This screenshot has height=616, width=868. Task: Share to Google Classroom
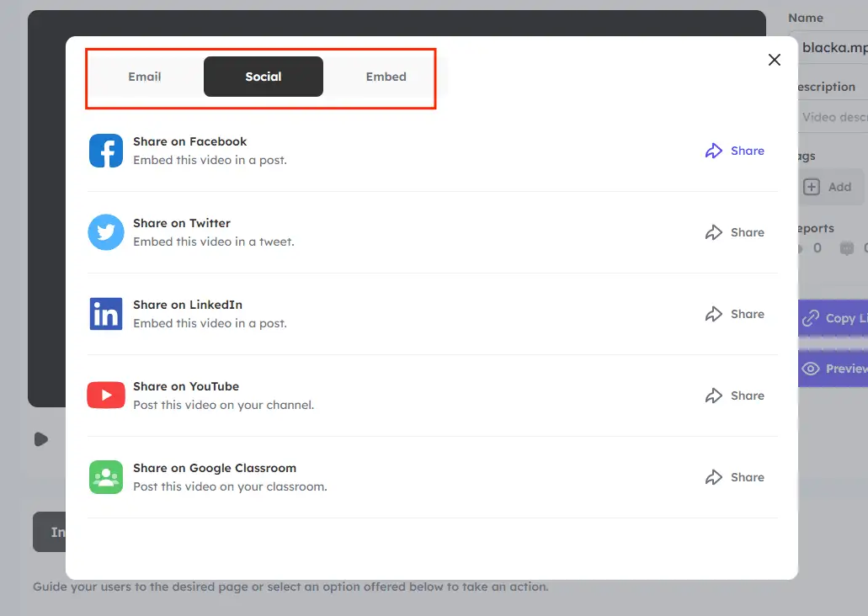click(735, 477)
